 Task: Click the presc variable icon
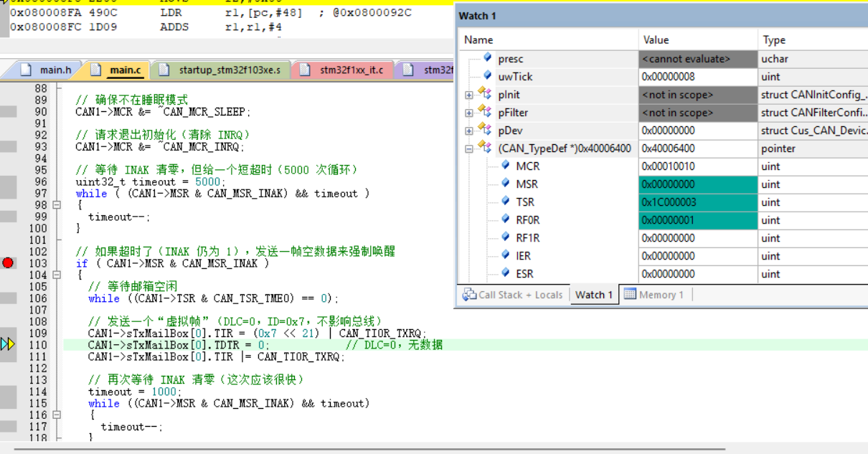click(487, 58)
